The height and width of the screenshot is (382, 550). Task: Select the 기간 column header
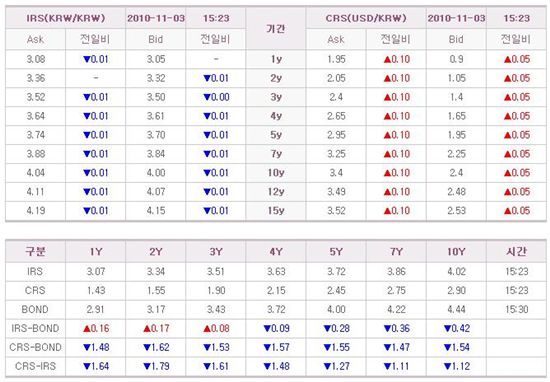[276, 29]
